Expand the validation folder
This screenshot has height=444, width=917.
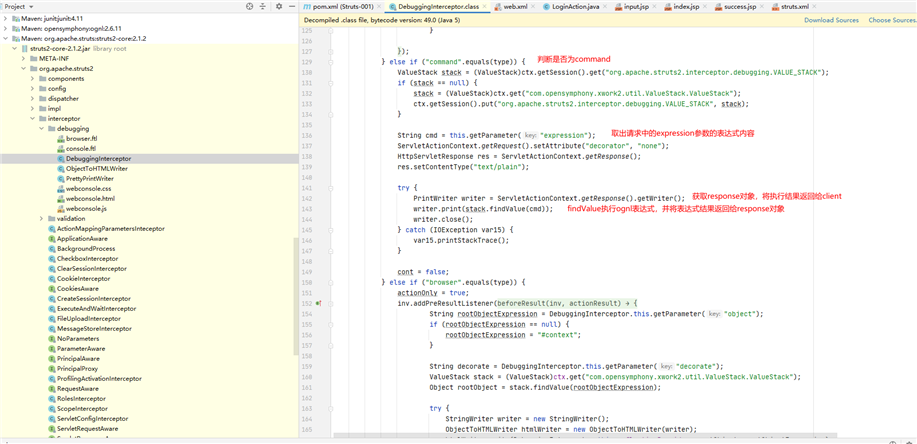point(42,218)
